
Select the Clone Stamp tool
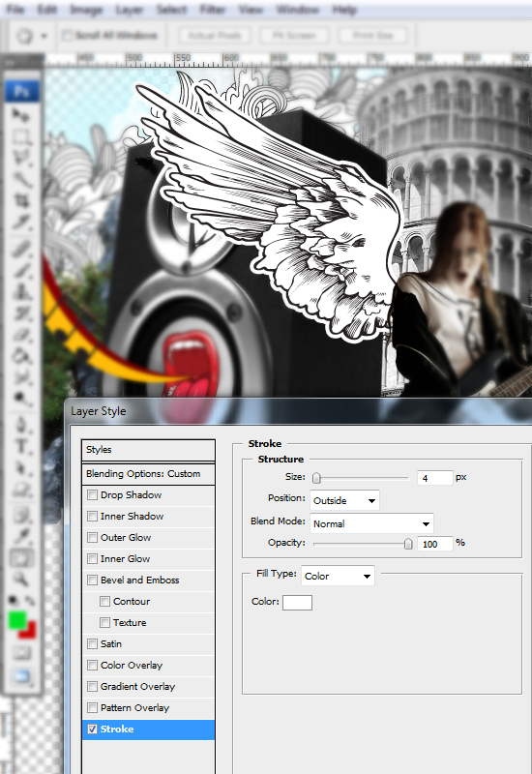[20, 291]
